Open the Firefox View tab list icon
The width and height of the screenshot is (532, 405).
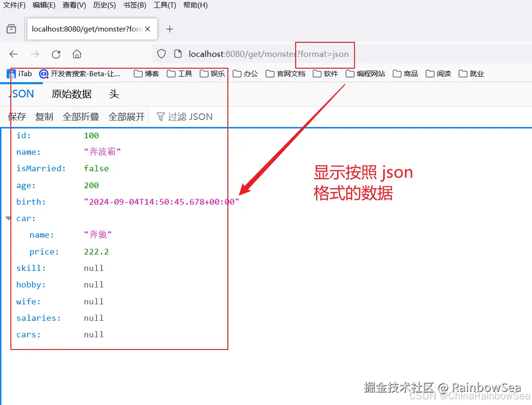[x=11, y=29]
